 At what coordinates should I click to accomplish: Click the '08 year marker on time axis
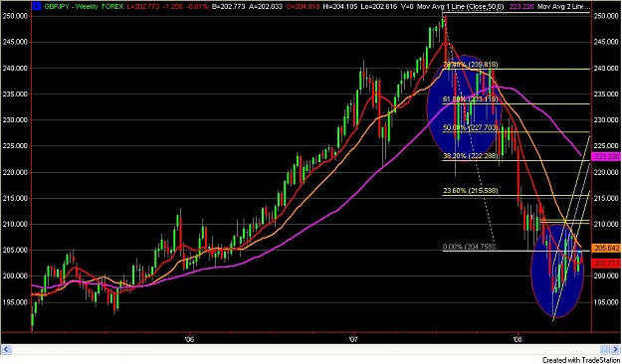click(x=517, y=339)
